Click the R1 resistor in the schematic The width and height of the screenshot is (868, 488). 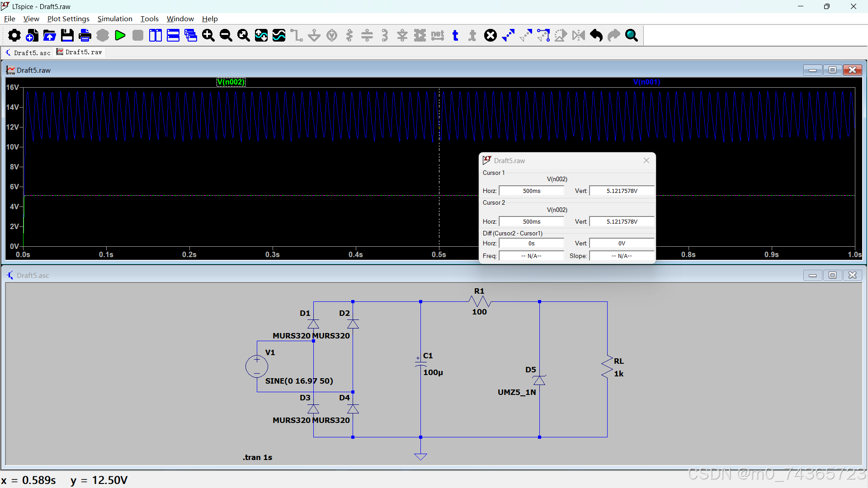coord(479,301)
